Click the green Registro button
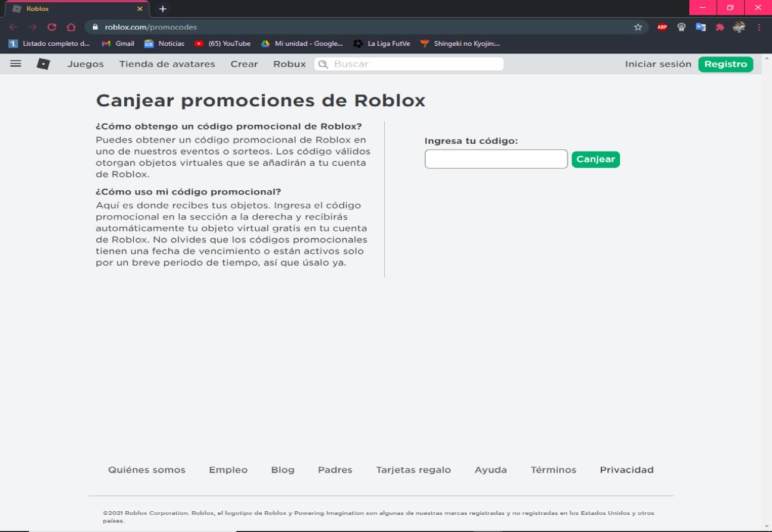Image resolution: width=772 pixels, height=532 pixels. pos(726,64)
